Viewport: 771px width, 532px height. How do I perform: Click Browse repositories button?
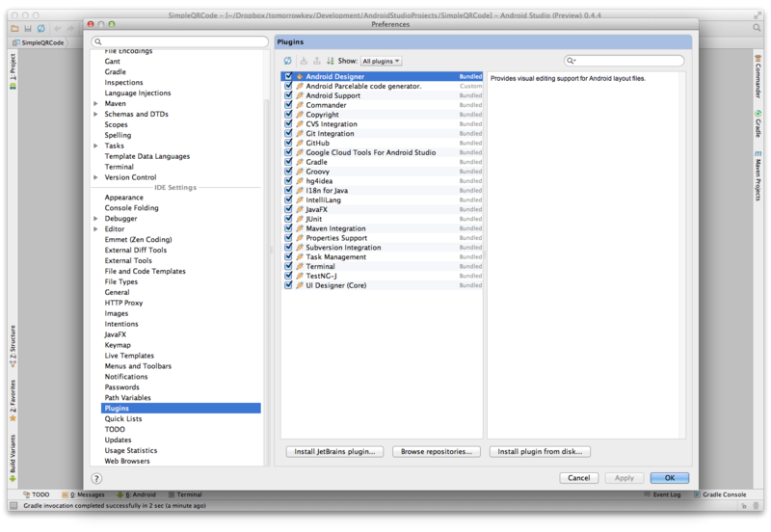point(437,451)
